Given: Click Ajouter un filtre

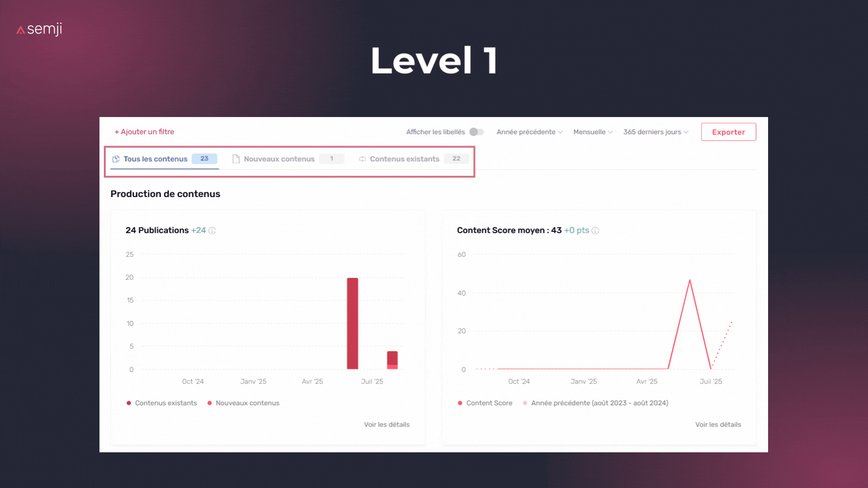Looking at the screenshot, I should click(144, 132).
